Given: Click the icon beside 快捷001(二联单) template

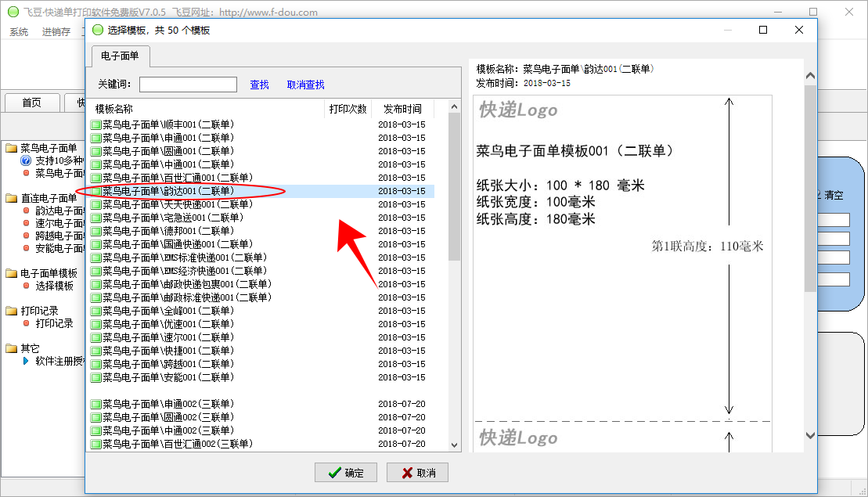Looking at the screenshot, I should click(x=95, y=351).
